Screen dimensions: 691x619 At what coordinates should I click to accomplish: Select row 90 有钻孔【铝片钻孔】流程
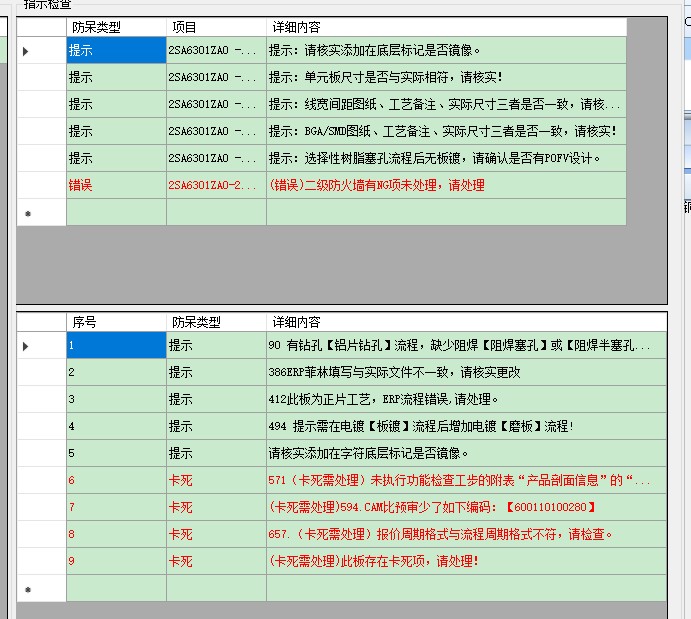point(466,345)
